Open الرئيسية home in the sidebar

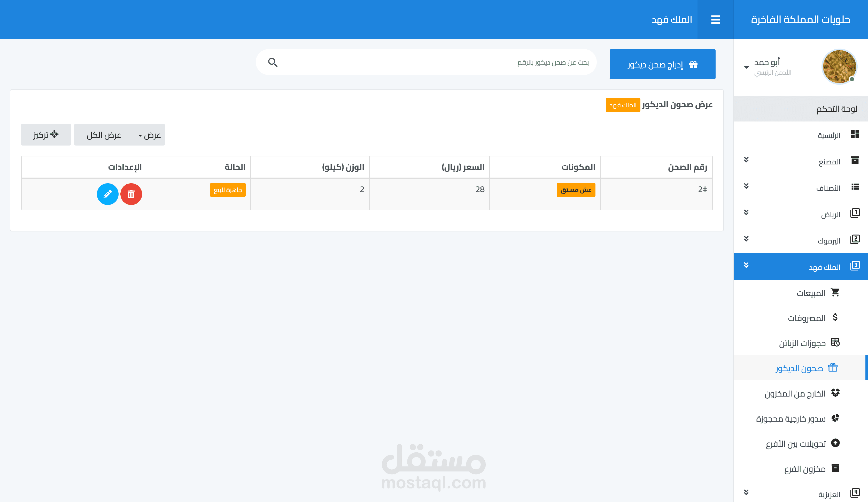point(829,135)
